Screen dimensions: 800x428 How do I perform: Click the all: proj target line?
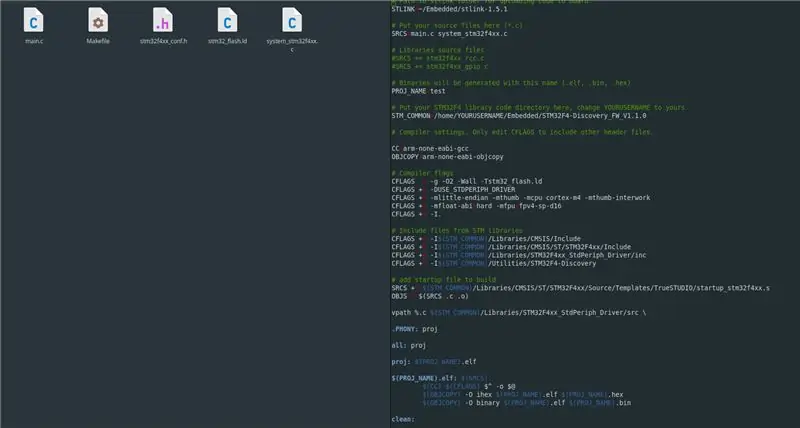pyautogui.click(x=409, y=345)
